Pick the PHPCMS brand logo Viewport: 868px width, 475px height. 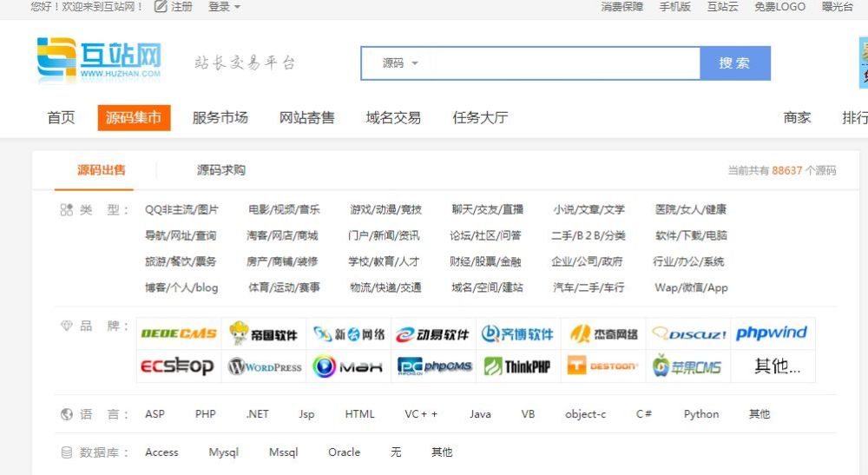(433, 366)
